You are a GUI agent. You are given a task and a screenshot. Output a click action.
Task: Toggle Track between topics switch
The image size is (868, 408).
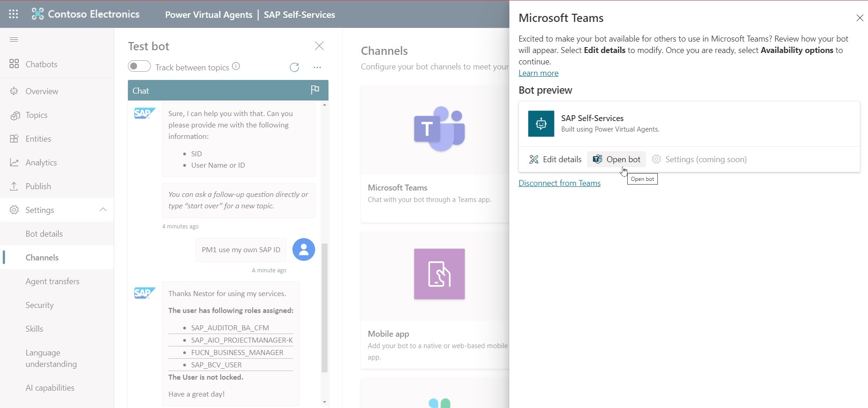tap(139, 66)
